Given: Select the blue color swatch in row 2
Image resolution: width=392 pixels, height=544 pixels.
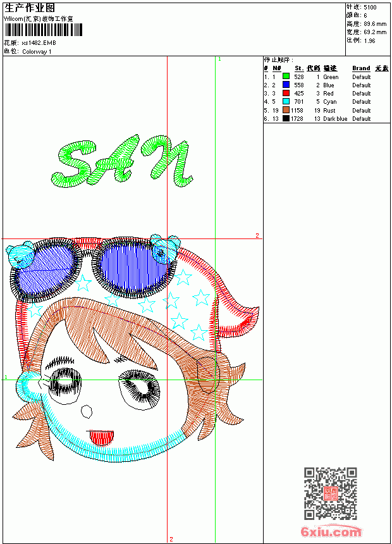Looking at the screenshot, I should pyautogui.click(x=286, y=85).
